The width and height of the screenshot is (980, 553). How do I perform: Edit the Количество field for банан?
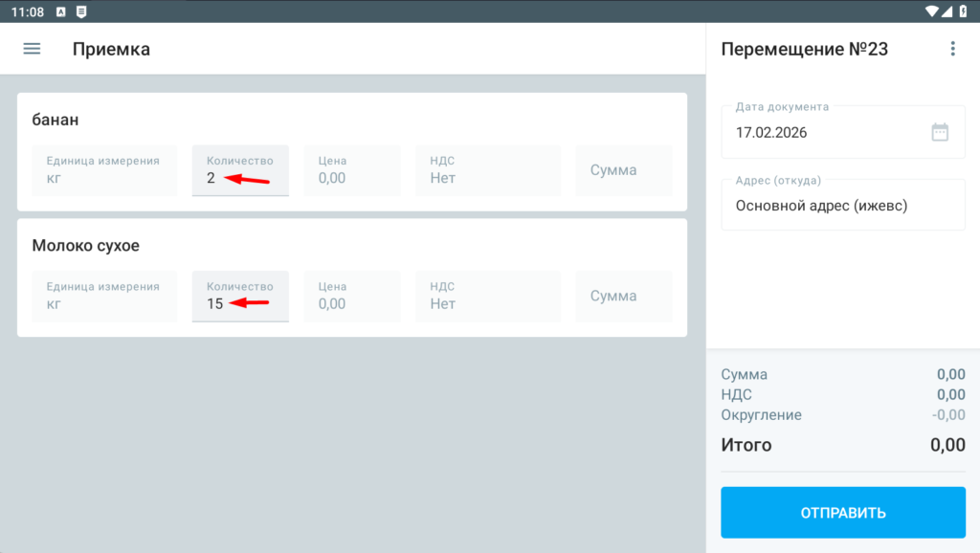coord(240,170)
